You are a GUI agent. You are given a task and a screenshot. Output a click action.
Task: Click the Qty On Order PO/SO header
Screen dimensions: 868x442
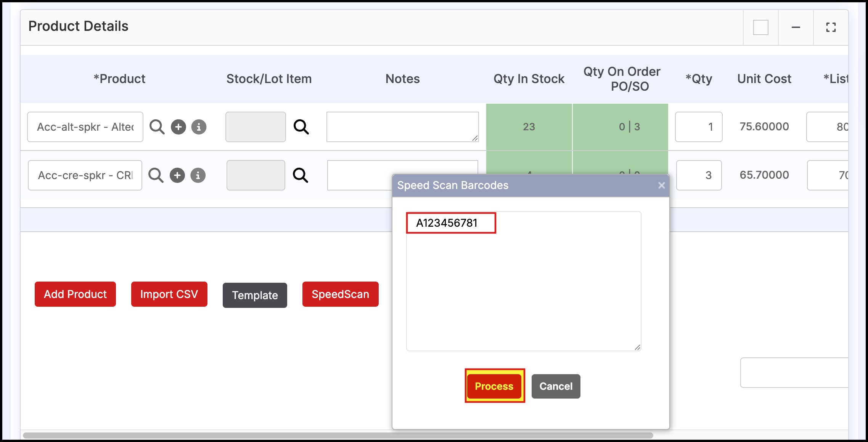click(622, 79)
